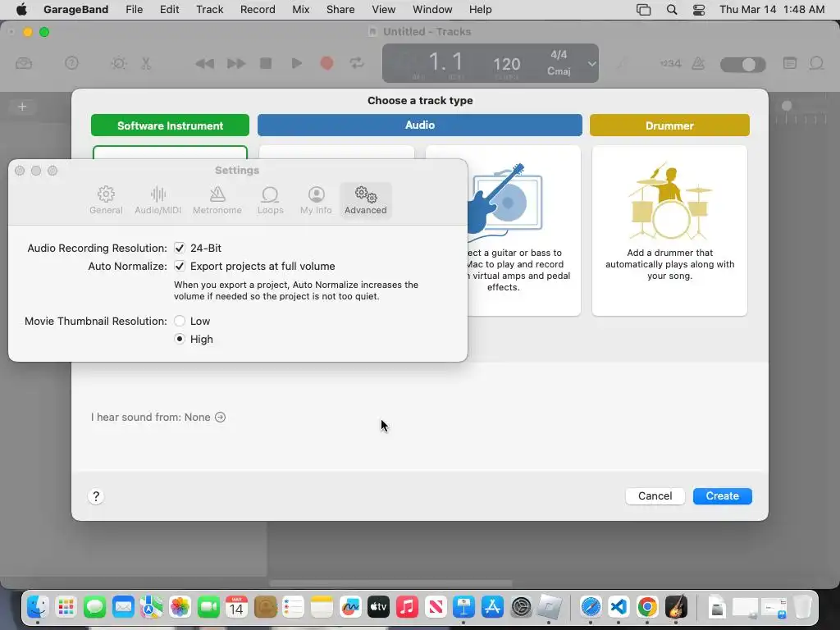Click the 1.1 playhead position display
This screenshot has width=840, height=630.
pos(445,62)
